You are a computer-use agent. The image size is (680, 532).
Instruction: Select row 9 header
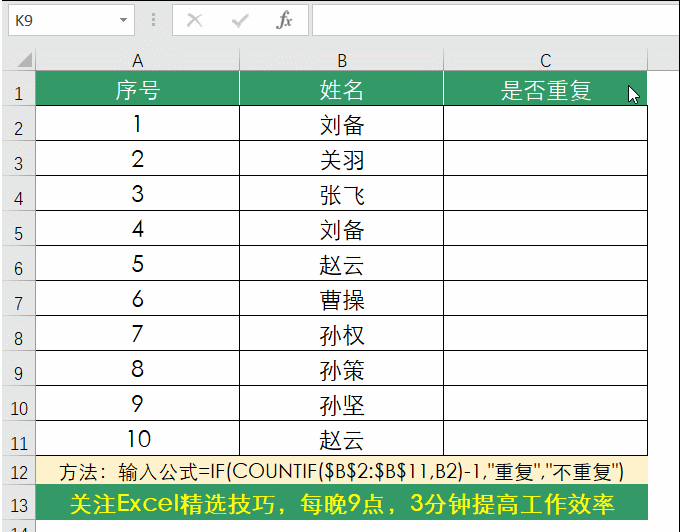click(19, 369)
